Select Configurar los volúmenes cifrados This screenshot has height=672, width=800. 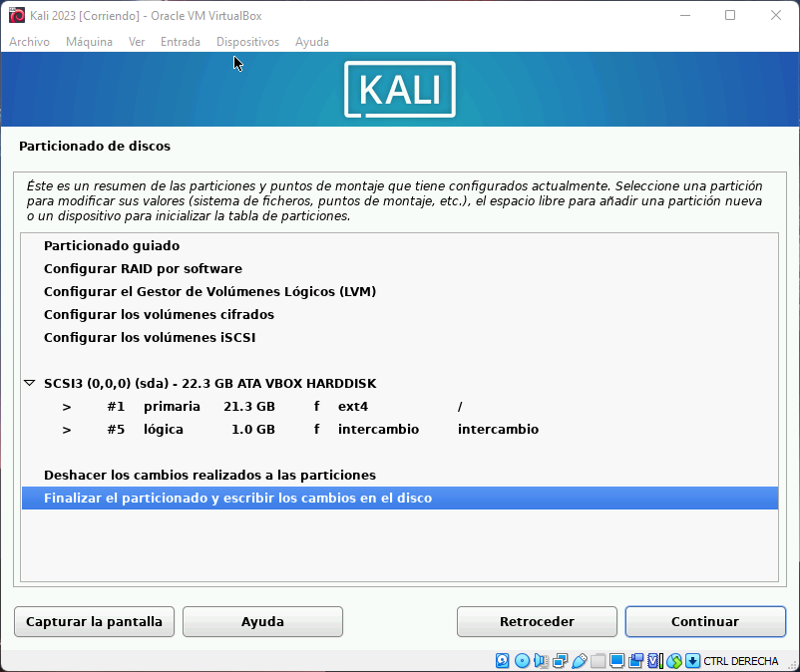(x=400, y=315)
